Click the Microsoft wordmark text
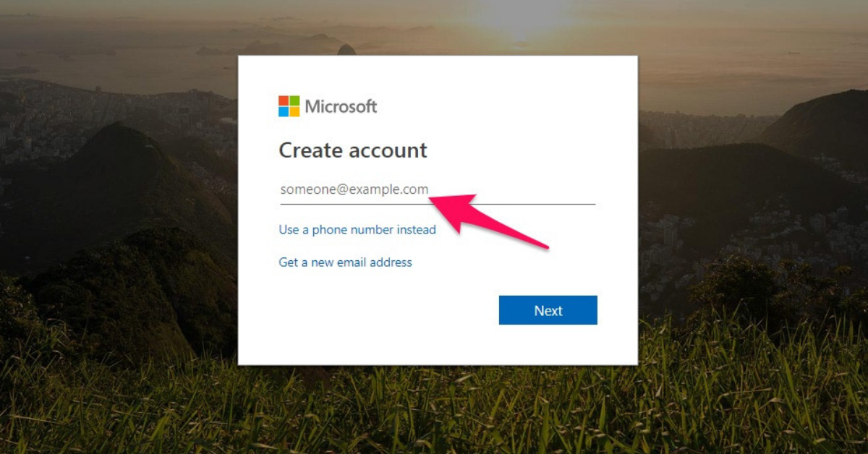The width and height of the screenshot is (868, 454). point(341,106)
